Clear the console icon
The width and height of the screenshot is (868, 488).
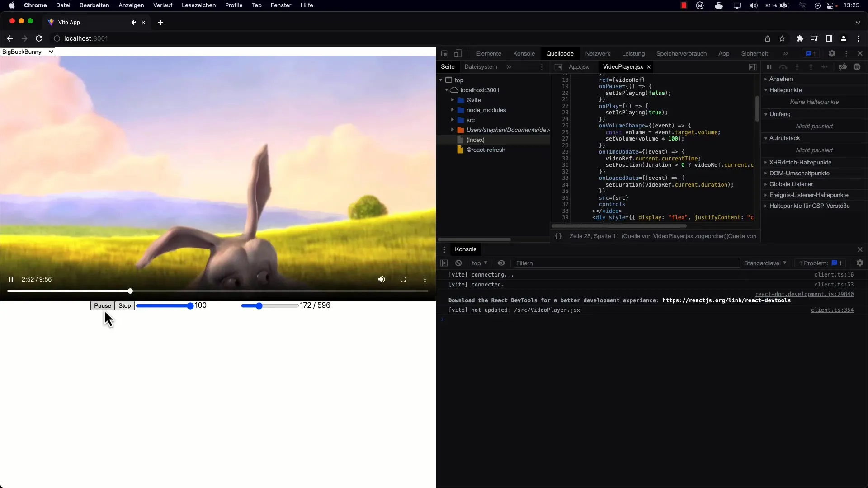(458, 263)
